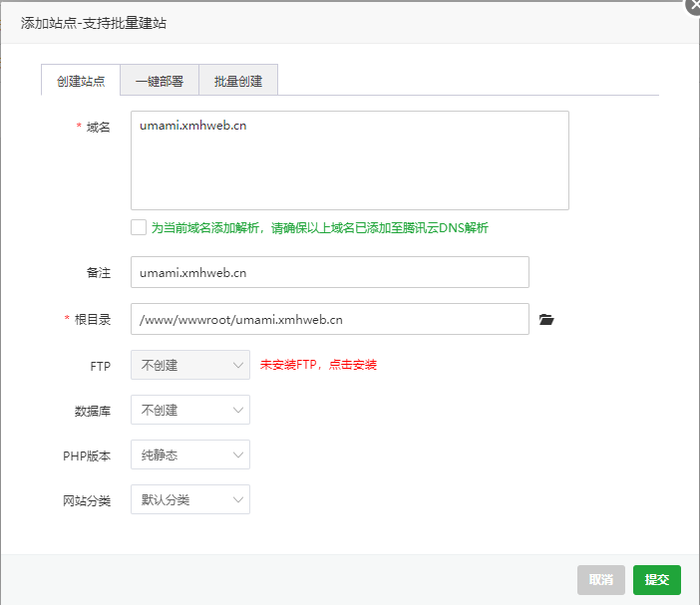Screen dimensions: 700x605
Task: Click the 根目录 path input field
Action: (x=330, y=319)
